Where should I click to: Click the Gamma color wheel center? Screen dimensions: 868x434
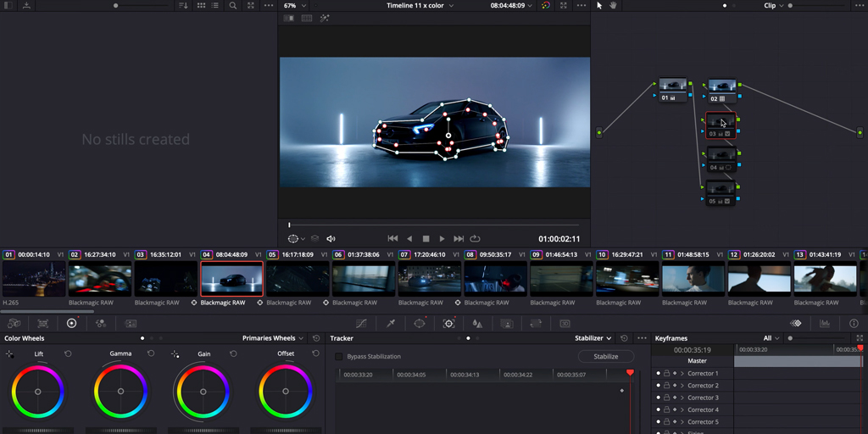tap(120, 392)
